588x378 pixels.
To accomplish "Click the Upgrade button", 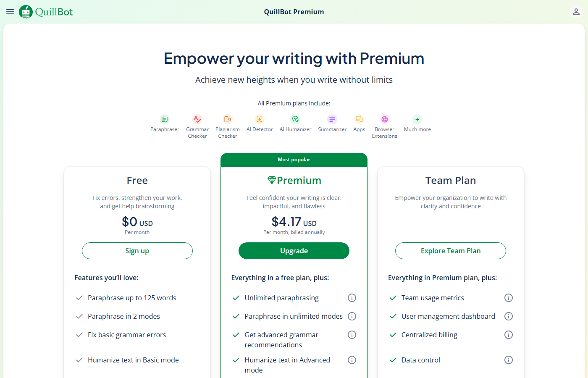I will (x=294, y=251).
